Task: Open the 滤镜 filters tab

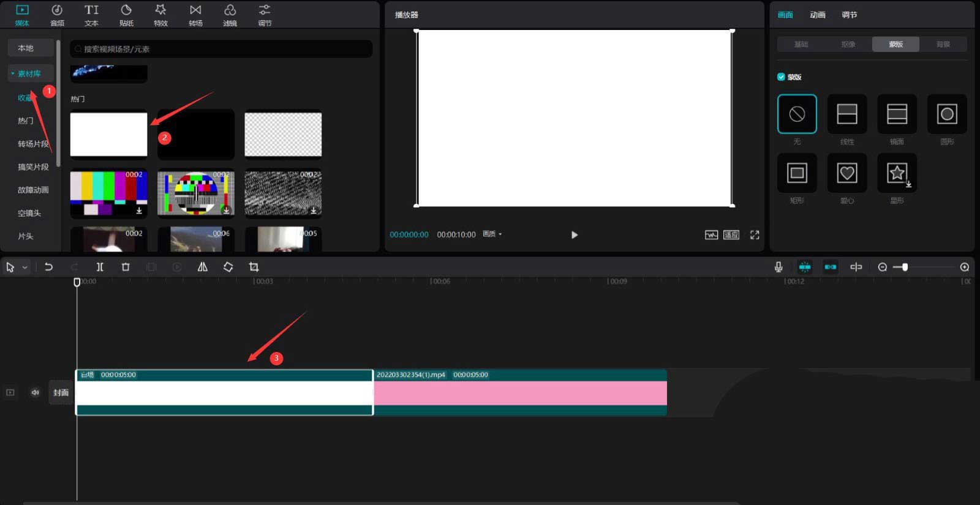Action: coord(230,15)
